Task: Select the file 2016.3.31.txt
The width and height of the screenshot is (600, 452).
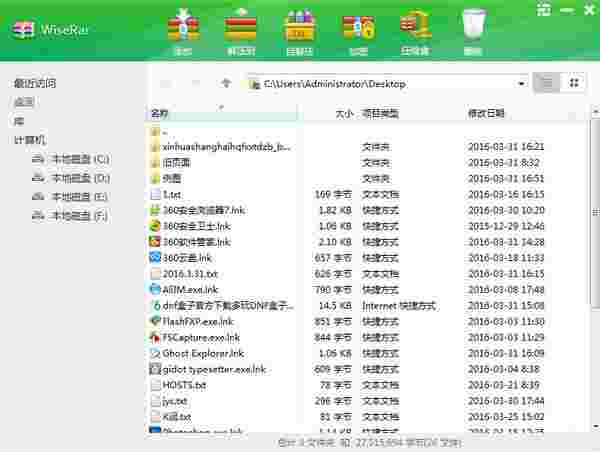Action: click(x=366, y=274)
